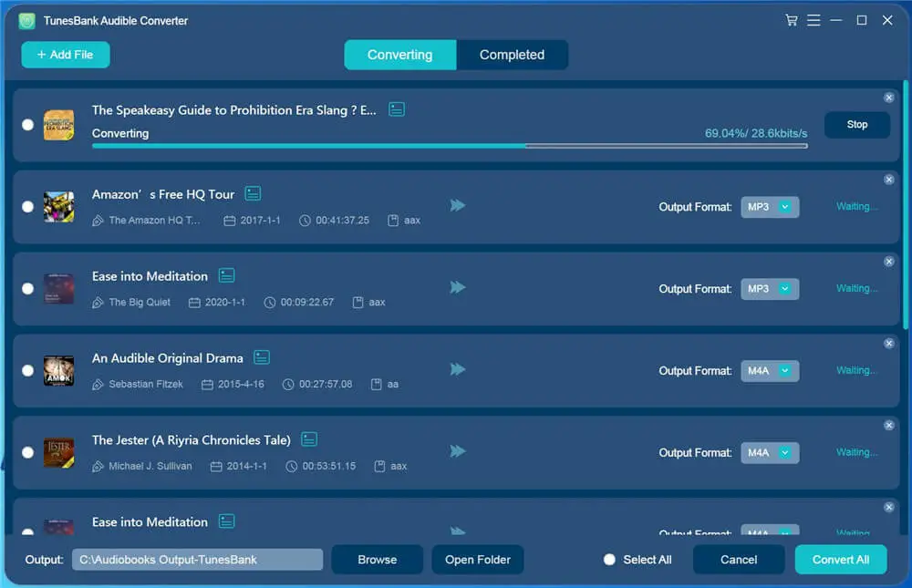Click The Speakeasy Guide cover thumbnail
The image size is (912, 588).
click(x=58, y=125)
